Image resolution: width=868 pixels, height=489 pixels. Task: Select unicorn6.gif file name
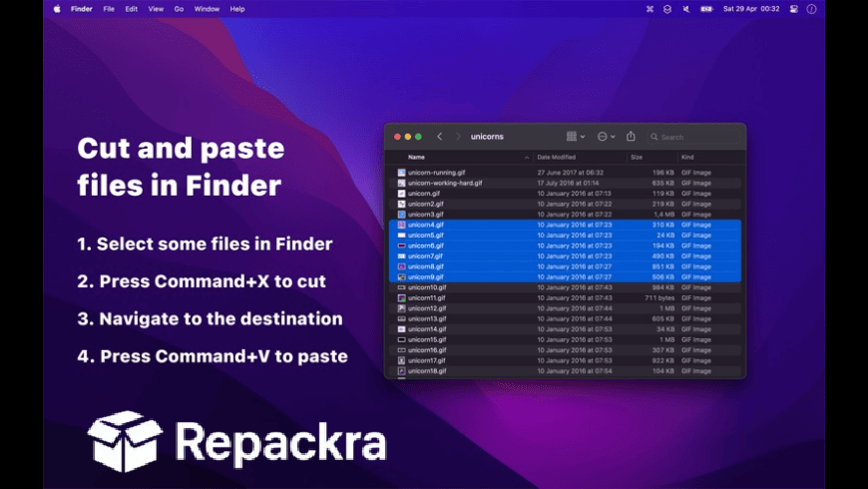[x=425, y=245]
